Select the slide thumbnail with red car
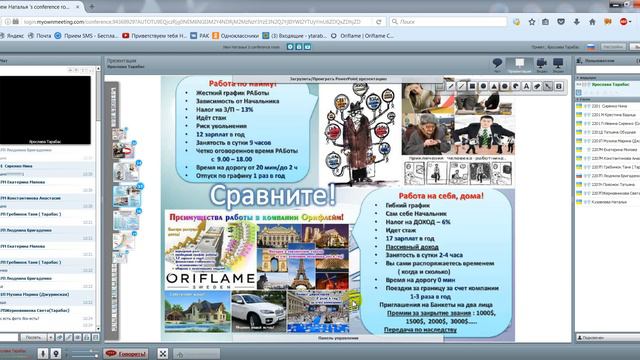 click(x=123, y=151)
